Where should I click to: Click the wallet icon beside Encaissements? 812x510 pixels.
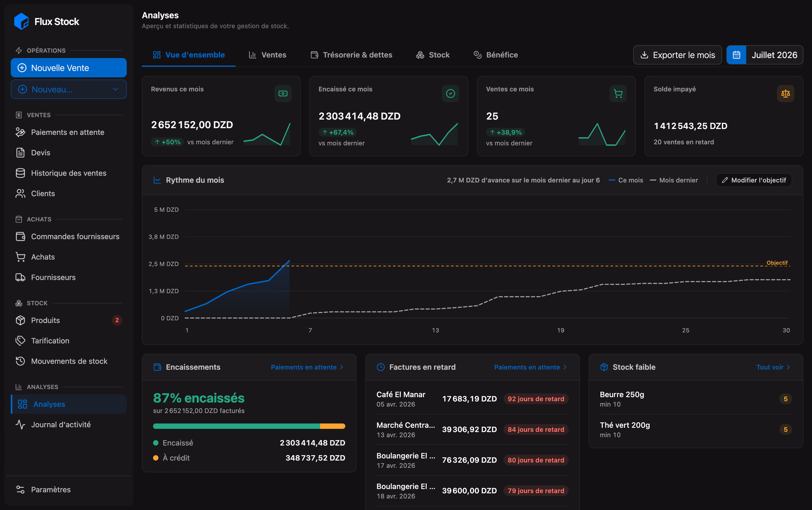[157, 367]
